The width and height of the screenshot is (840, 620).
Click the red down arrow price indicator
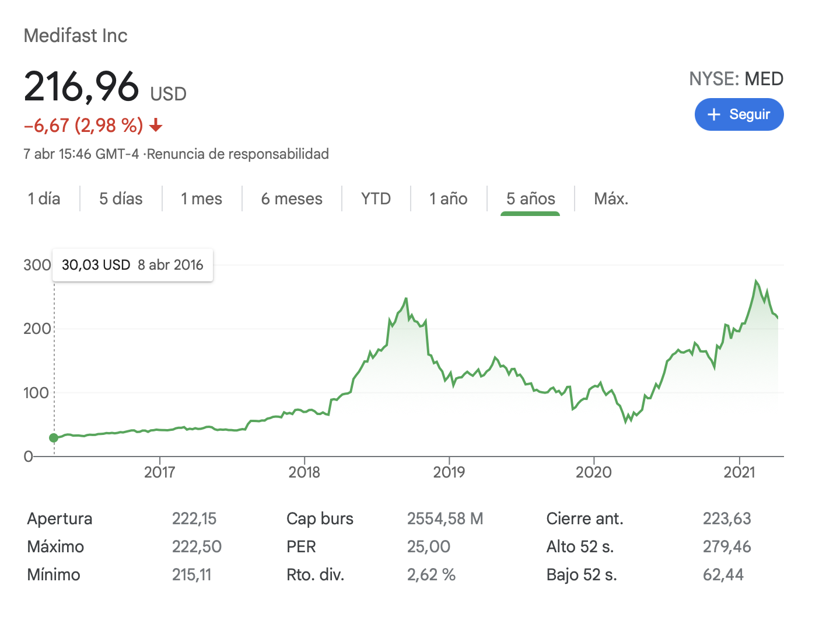coord(156,125)
